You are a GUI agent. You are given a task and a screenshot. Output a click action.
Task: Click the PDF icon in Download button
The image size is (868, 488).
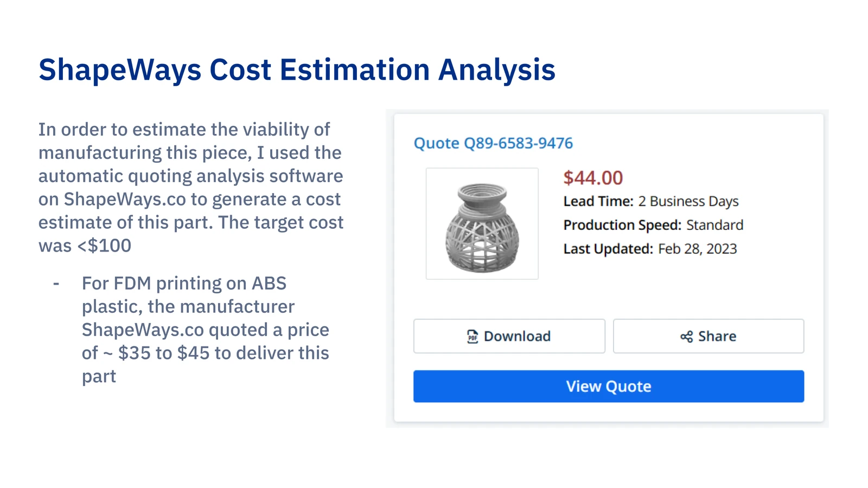click(473, 337)
